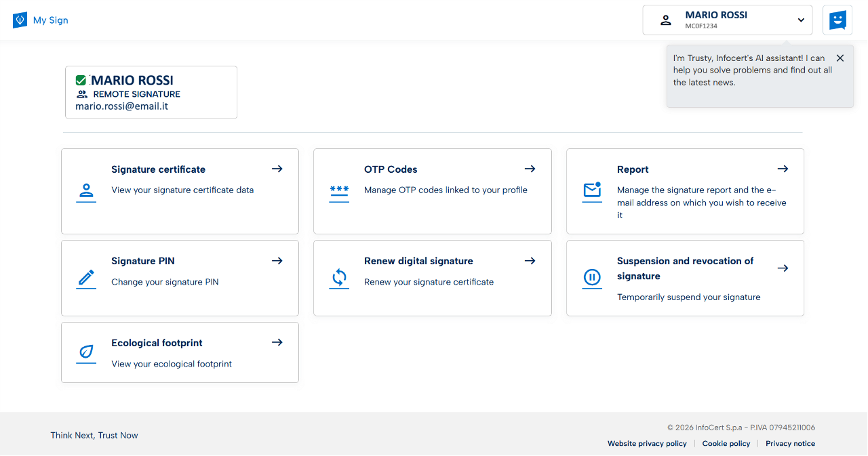Screen dimensions: 868x456
Task: Click the Signature PIN pencil icon
Action: click(86, 278)
